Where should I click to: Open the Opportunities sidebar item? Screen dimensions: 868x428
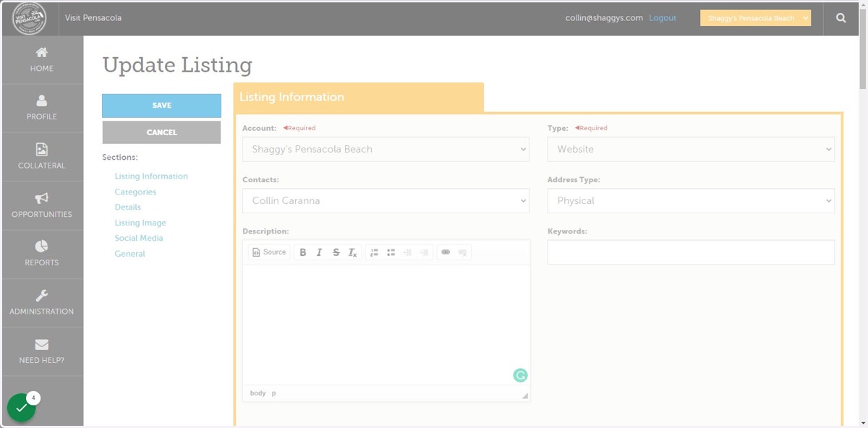coord(42,206)
